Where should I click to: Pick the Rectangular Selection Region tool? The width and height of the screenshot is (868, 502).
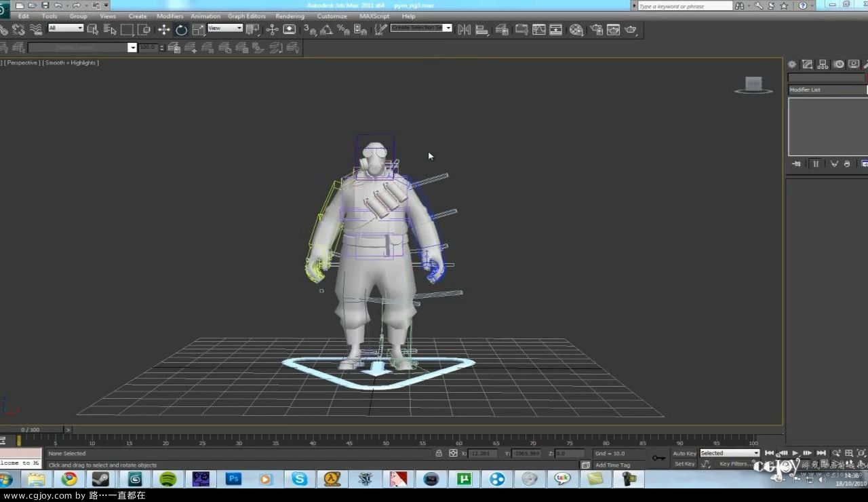click(x=127, y=29)
